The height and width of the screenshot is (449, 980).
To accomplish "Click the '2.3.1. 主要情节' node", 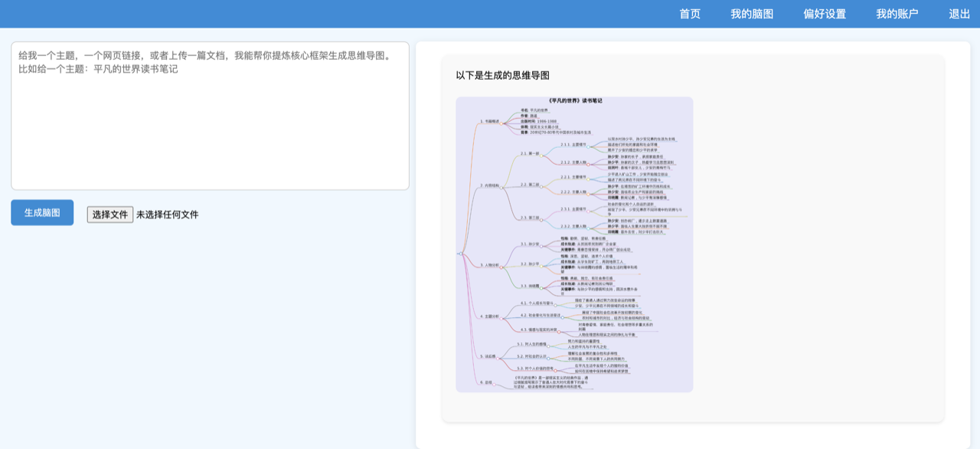I will tap(573, 209).
